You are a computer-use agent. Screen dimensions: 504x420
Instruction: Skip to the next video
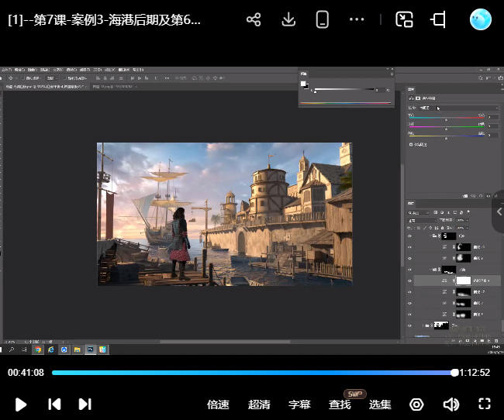pos(85,404)
